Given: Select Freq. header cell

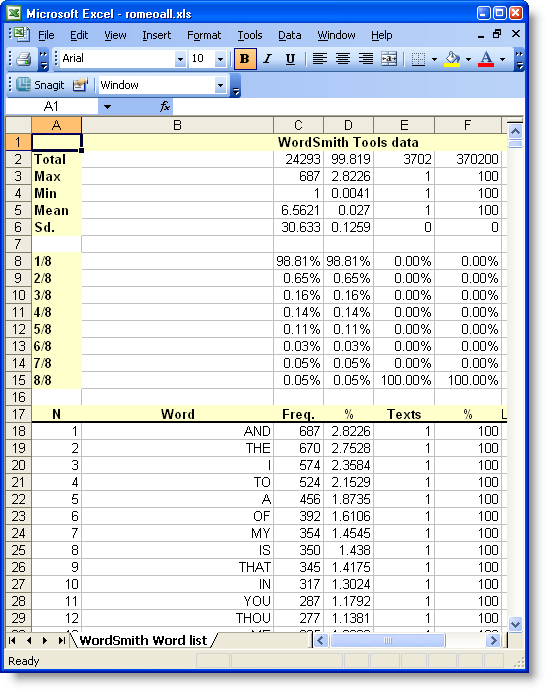Looking at the screenshot, I should [x=298, y=414].
